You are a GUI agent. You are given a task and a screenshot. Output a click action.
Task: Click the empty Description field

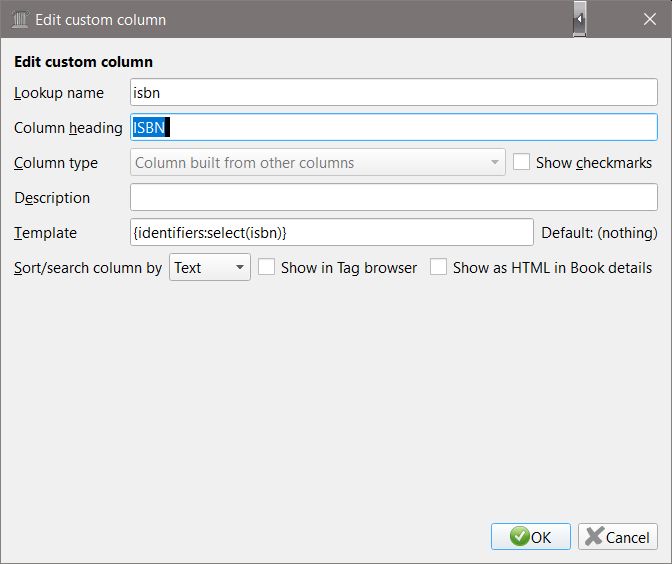click(x=393, y=198)
